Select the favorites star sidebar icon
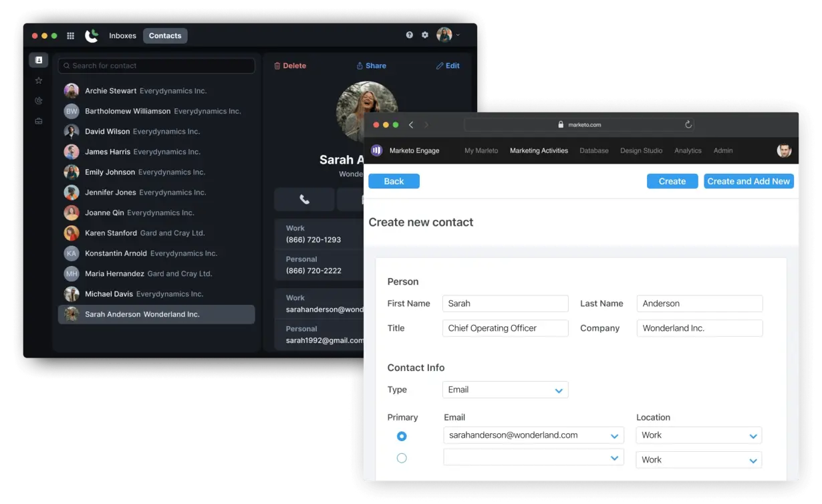The image size is (822, 504). pos(39,80)
